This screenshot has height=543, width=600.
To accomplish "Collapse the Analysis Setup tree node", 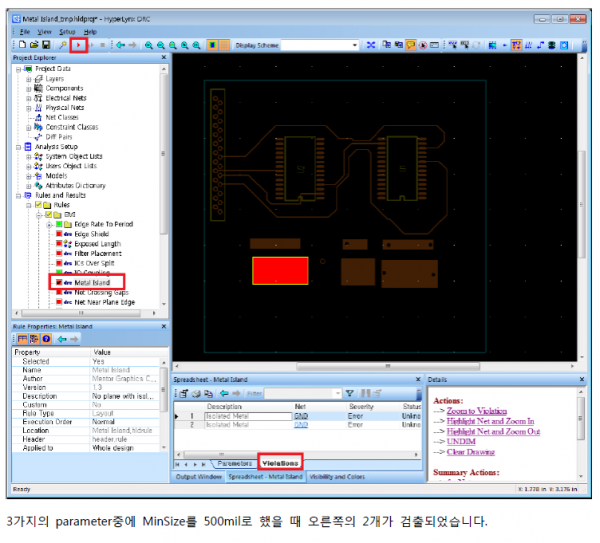I will (20, 147).
